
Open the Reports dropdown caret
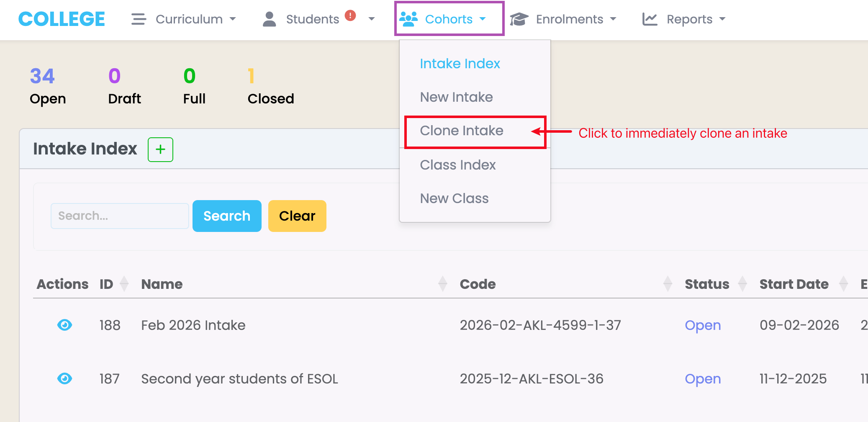[x=722, y=19]
